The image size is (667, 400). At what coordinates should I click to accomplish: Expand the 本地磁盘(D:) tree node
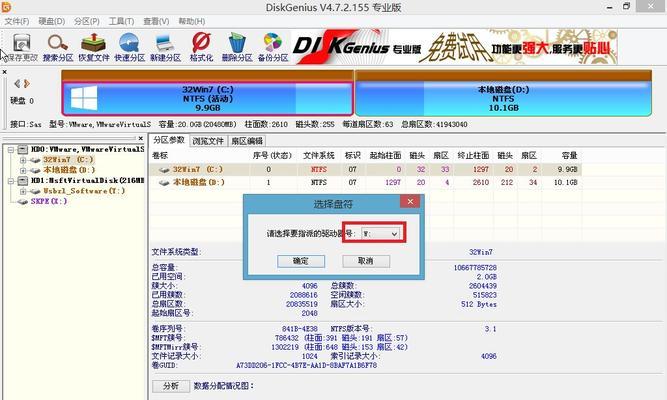click(x=23, y=170)
